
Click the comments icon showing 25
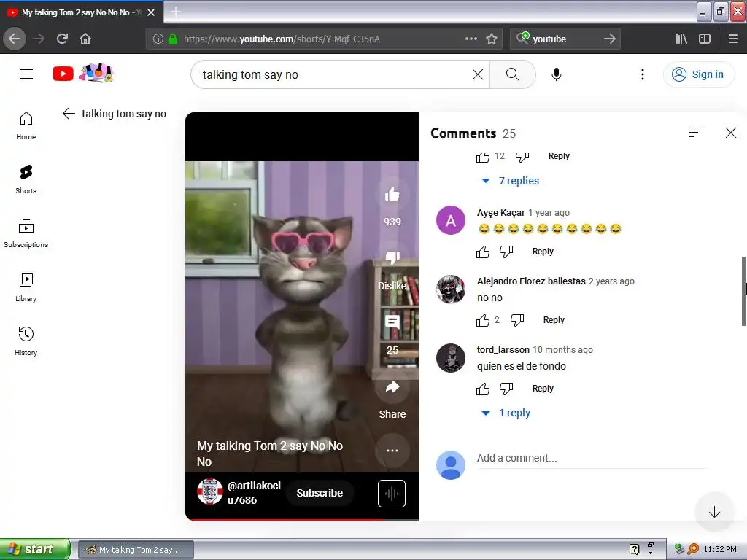(392, 322)
